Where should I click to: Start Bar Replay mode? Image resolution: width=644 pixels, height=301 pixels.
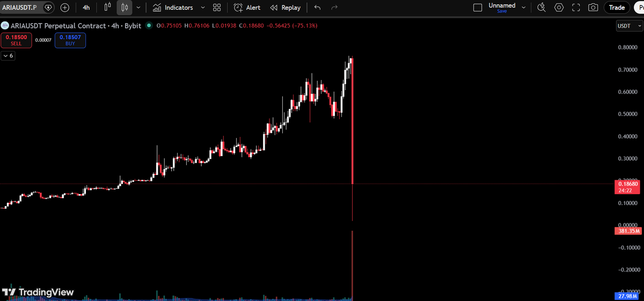(286, 8)
